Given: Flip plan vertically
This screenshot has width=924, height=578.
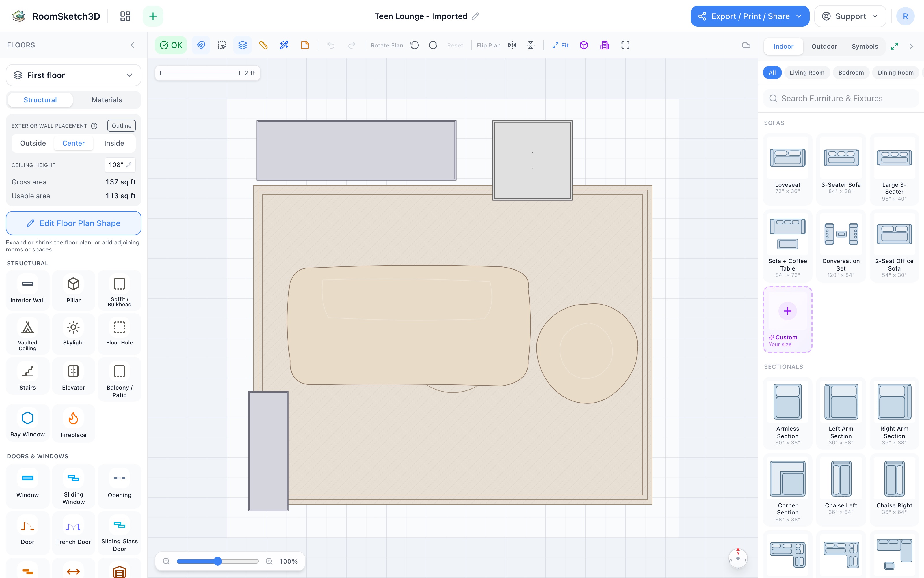Looking at the screenshot, I should [x=531, y=45].
